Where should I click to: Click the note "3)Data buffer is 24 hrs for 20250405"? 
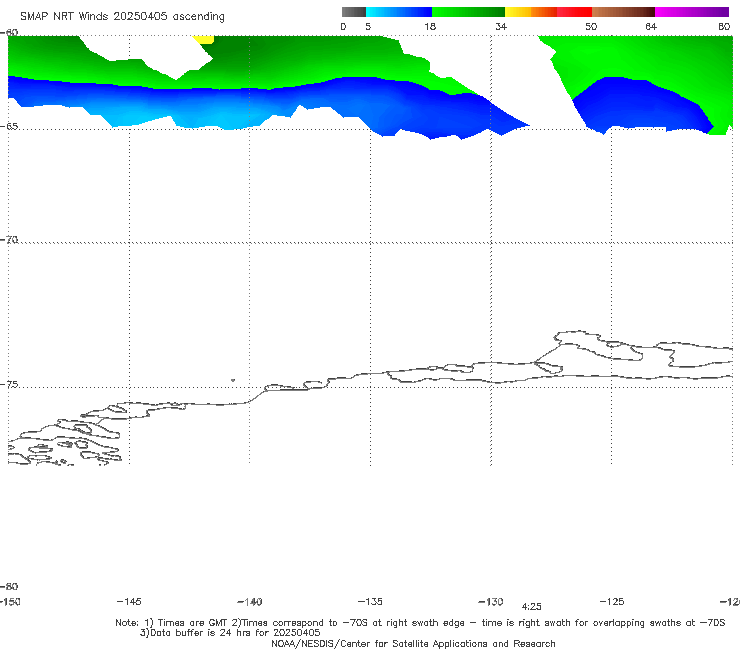coord(230,633)
